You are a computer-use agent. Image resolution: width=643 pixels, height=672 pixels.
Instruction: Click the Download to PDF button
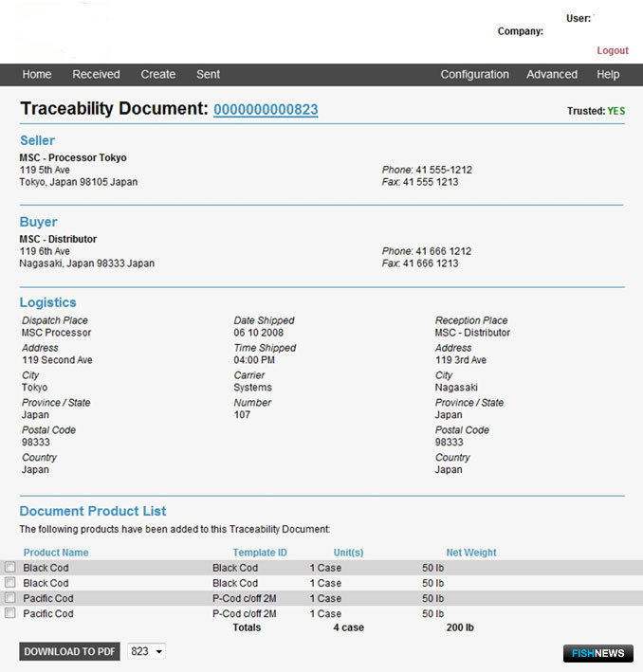point(69,651)
